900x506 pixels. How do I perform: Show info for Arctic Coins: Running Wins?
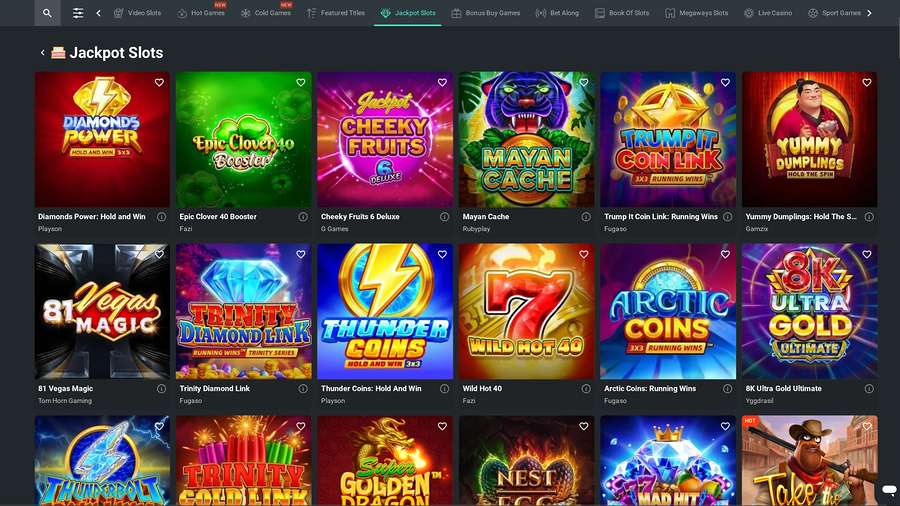(727, 389)
